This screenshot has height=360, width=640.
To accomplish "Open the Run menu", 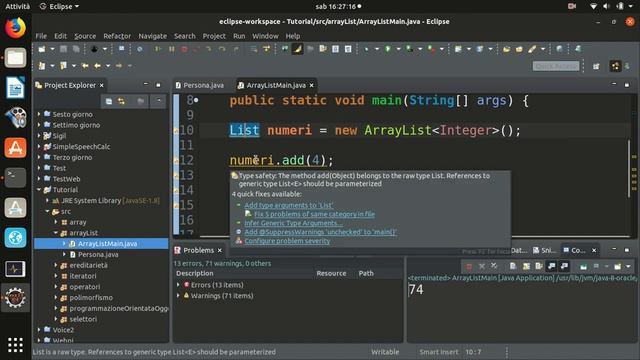I will click(x=239, y=36).
